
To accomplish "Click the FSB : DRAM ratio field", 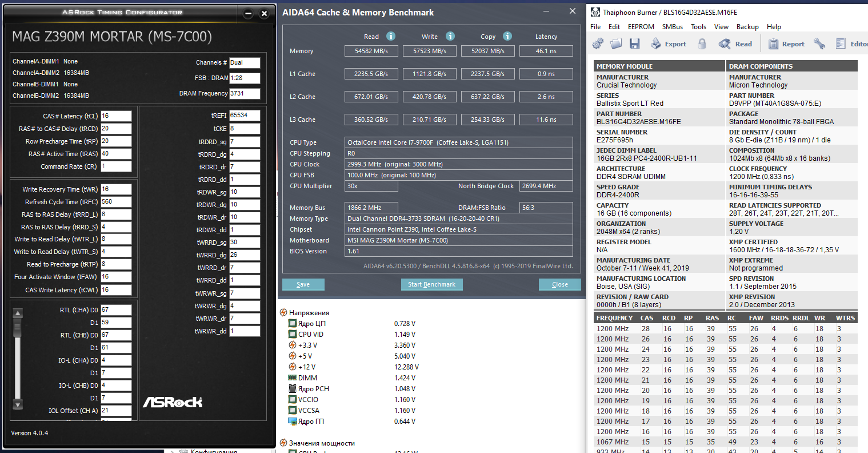I will (x=245, y=78).
